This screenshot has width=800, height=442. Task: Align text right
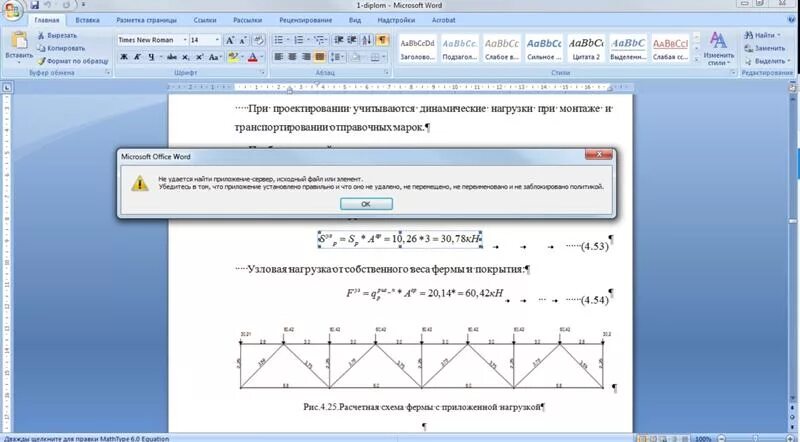point(306,57)
